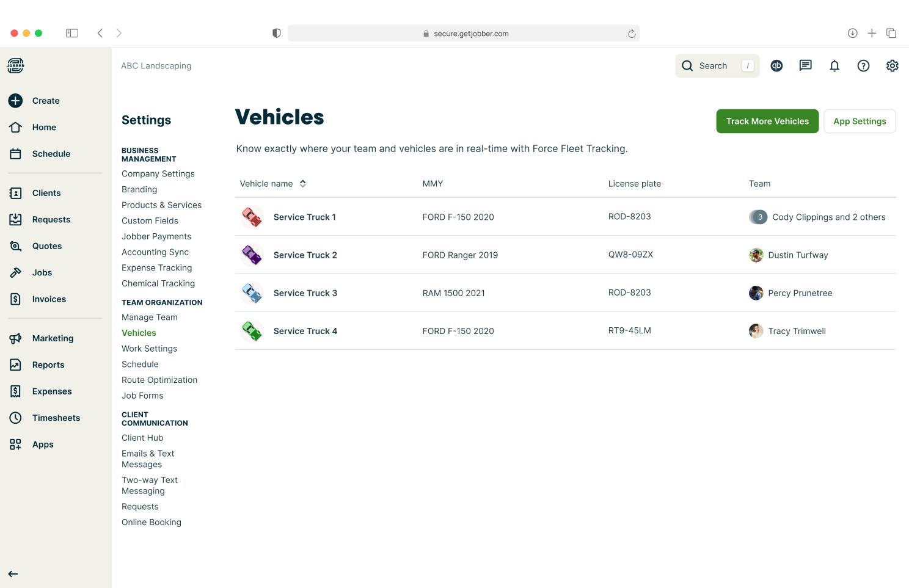
Task: Open Schedule in the main navigation
Action: (x=51, y=154)
